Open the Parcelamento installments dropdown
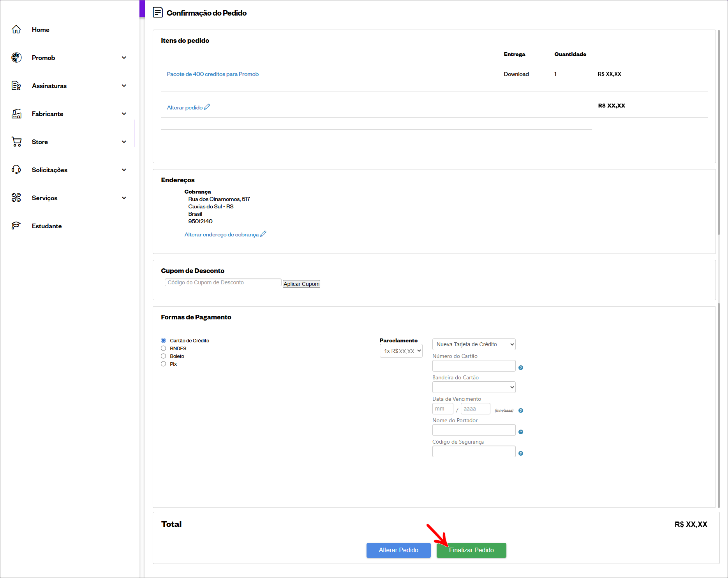728x578 pixels. coord(401,351)
